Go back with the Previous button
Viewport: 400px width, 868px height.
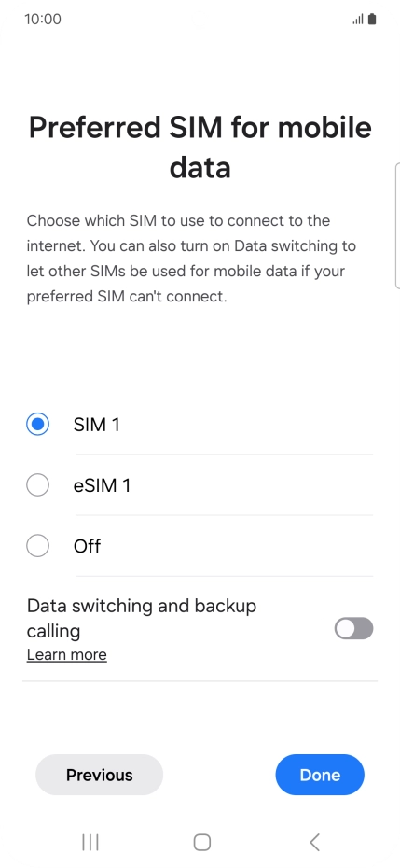(x=100, y=775)
